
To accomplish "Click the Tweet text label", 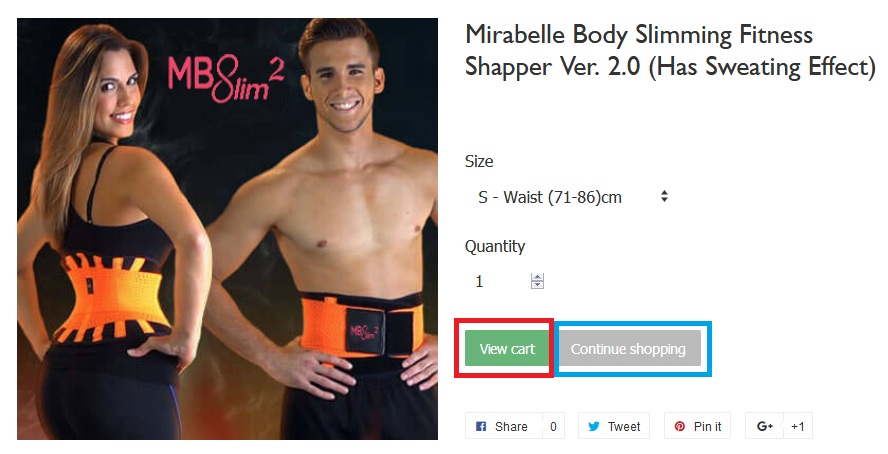I will pos(624,427).
